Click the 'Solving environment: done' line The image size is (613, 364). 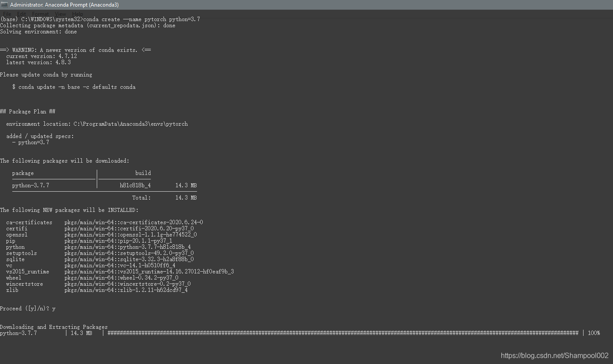38,32
